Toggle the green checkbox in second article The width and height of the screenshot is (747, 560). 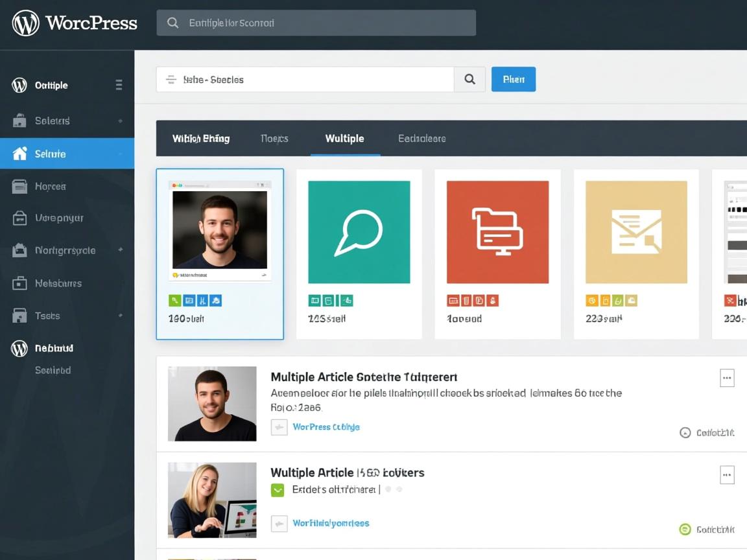tap(278, 490)
